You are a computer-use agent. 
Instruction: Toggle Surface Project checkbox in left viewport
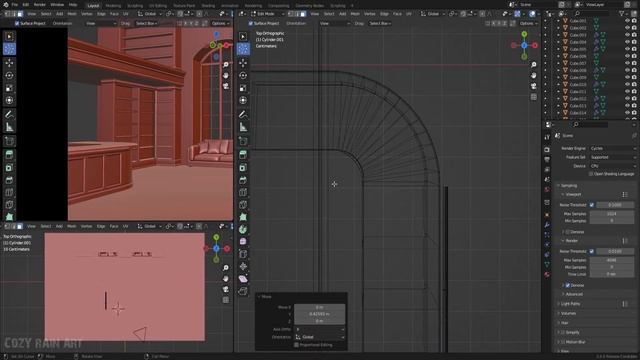tap(17, 24)
